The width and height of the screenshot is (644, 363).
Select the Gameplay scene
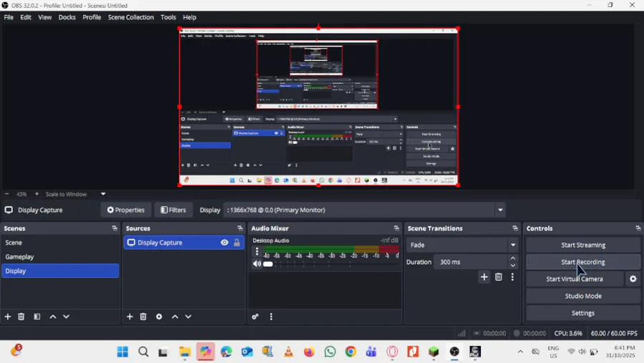[x=60, y=256]
